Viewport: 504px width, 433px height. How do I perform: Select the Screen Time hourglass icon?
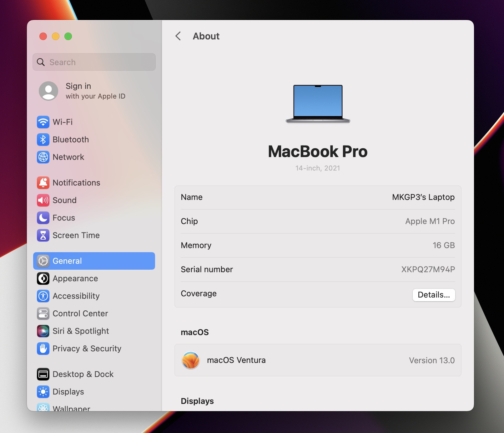tap(43, 235)
